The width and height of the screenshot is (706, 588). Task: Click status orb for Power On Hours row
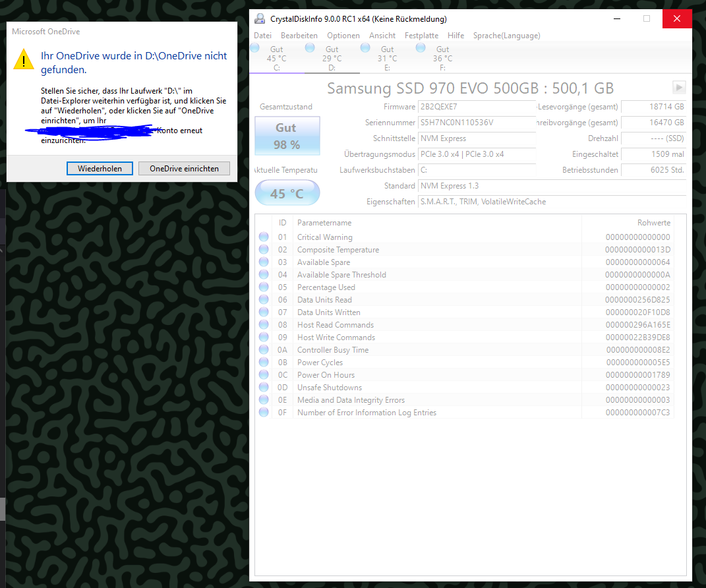tap(264, 374)
